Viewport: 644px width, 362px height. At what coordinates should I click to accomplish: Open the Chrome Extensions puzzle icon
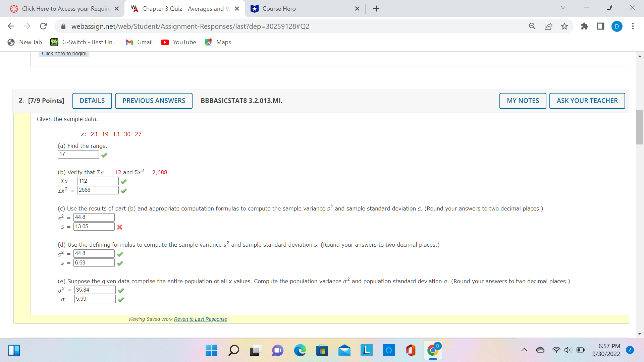pos(584,26)
